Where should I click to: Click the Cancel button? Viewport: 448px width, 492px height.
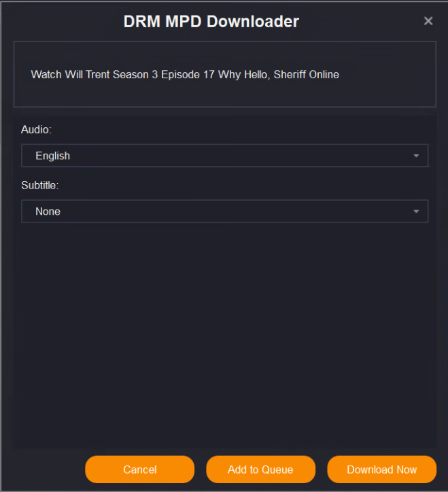[x=140, y=470]
